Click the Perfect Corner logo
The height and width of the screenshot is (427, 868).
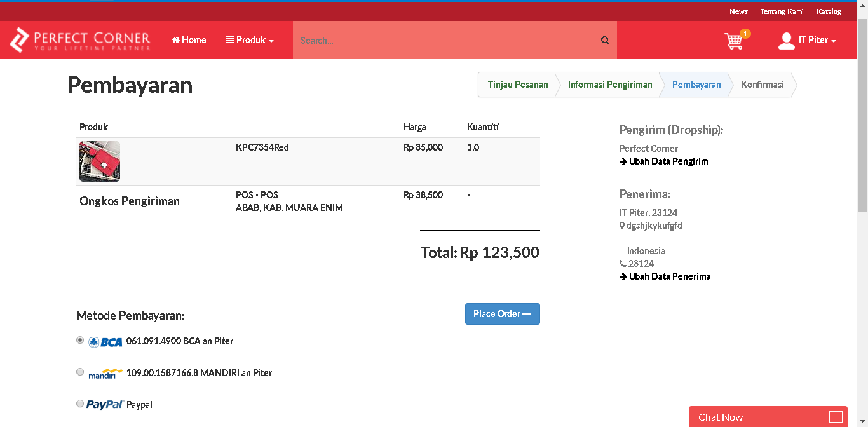click(80, 40)
